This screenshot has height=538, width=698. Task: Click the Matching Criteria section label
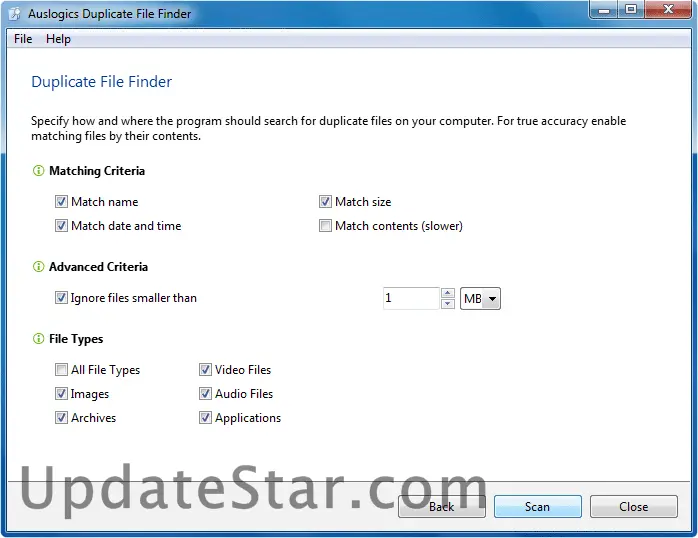97,171
